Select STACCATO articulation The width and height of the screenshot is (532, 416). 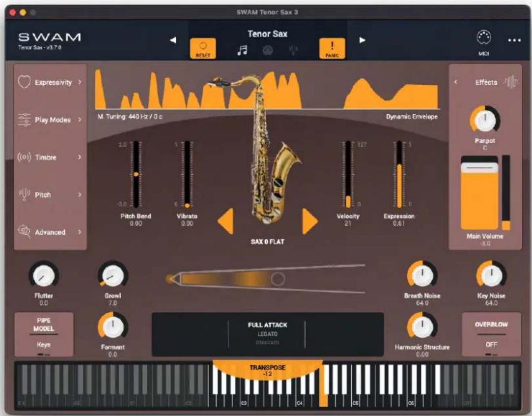(267, 343)
